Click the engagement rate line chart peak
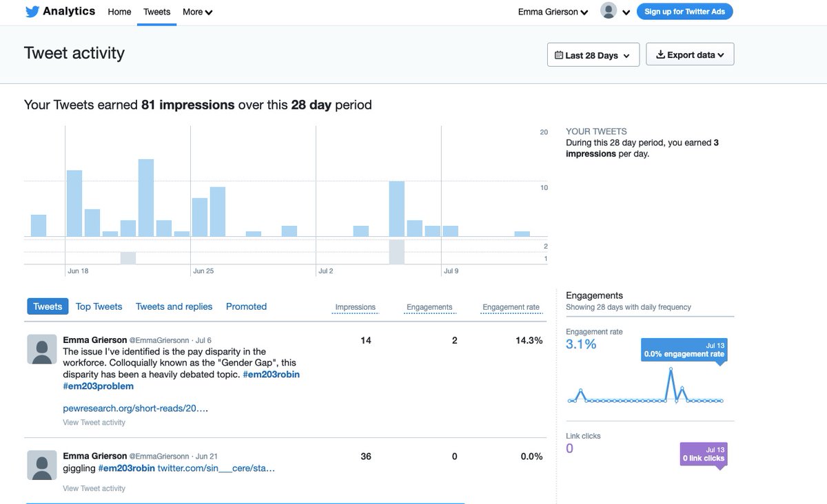The width and height of the screenshot is (827, 504). tap(669, 370)
